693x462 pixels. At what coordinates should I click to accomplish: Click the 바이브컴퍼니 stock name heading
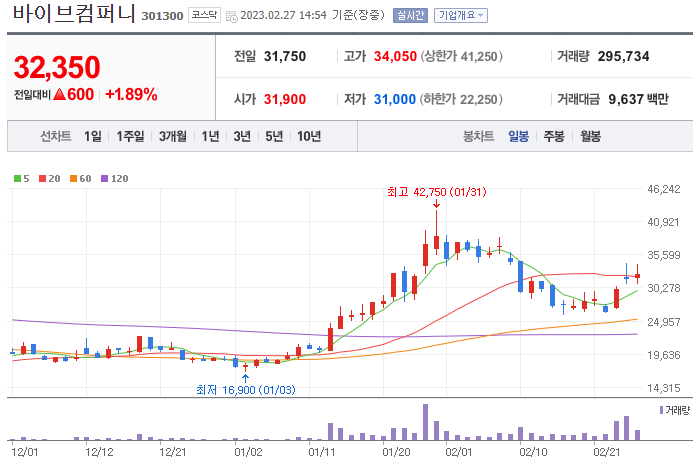tap(74, 13)
